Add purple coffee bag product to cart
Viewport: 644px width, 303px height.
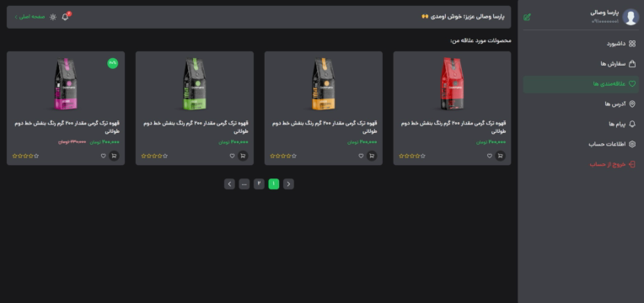click(114, 156)
